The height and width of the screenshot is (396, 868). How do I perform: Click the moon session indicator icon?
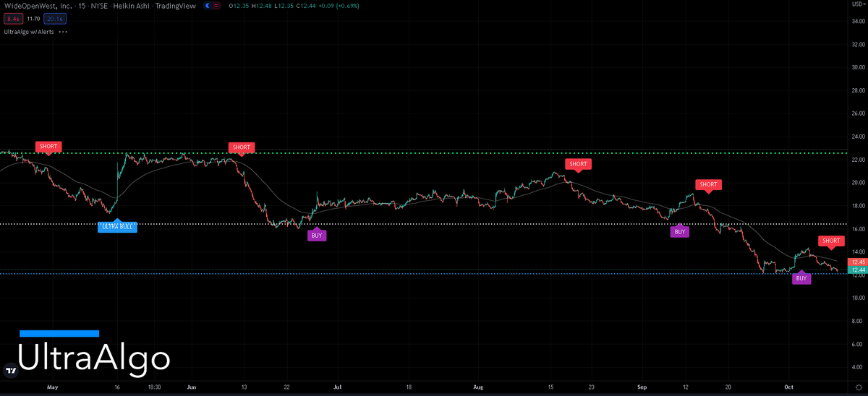point(209,6)
